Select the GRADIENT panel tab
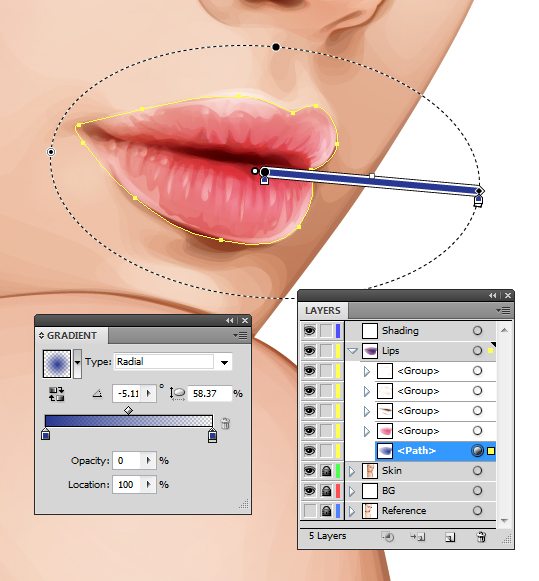The height and width of the screenshot is (581, 539). pyautogui.click(x=72, y=336)
